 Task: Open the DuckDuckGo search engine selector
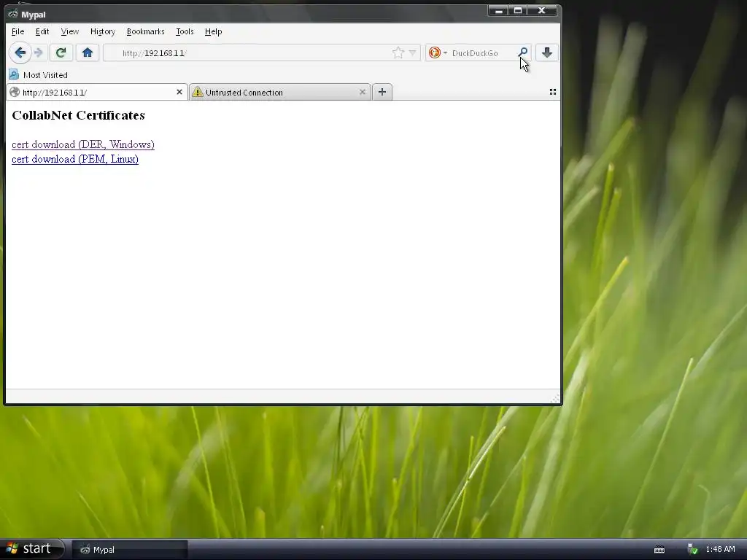[438, 52]
